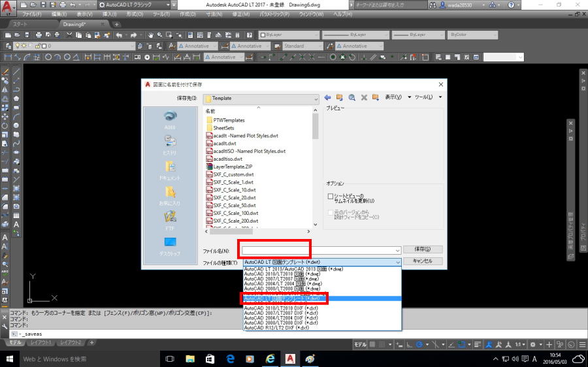The height and width of the screenshot is (367, 588).
Task: Click the workspace switching gear in status bar
Action: pyautogui.click(x=532, y=345)
